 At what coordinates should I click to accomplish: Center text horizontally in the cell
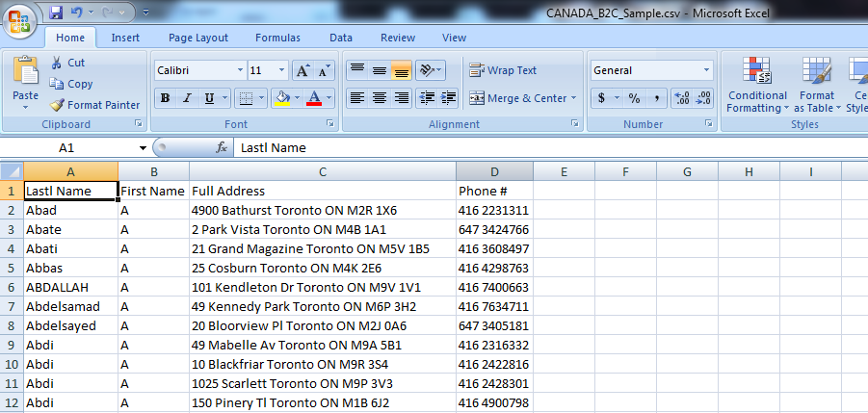tap(380, 98)
